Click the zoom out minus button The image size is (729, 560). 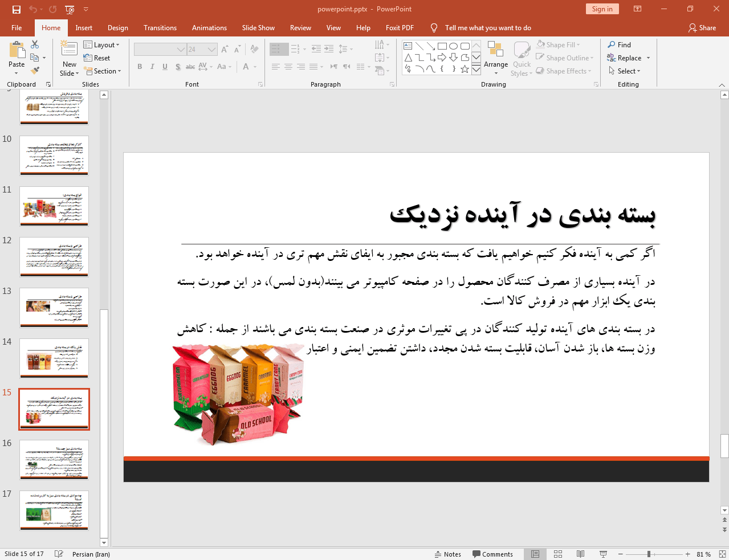tap(620, 554)
